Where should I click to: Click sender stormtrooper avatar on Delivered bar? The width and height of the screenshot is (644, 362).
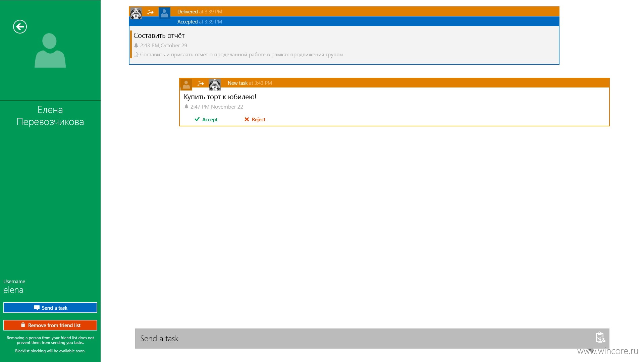click(136, 13)
